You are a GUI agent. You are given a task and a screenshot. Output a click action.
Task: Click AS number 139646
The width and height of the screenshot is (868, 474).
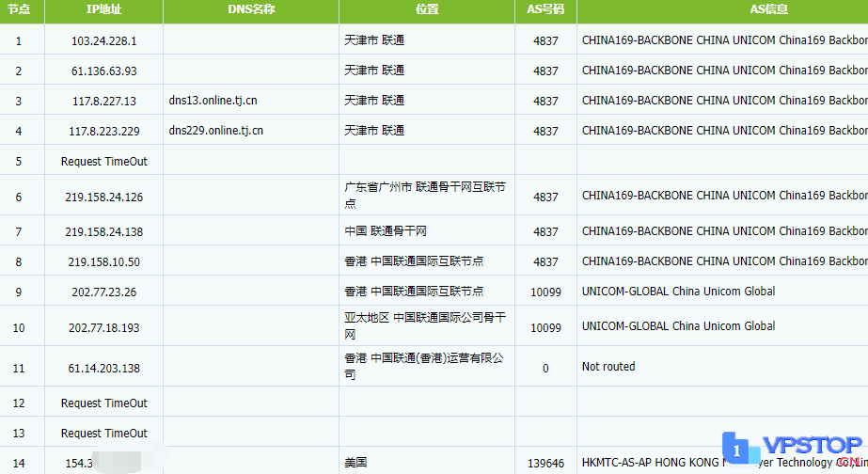click(x=545, y=463)
